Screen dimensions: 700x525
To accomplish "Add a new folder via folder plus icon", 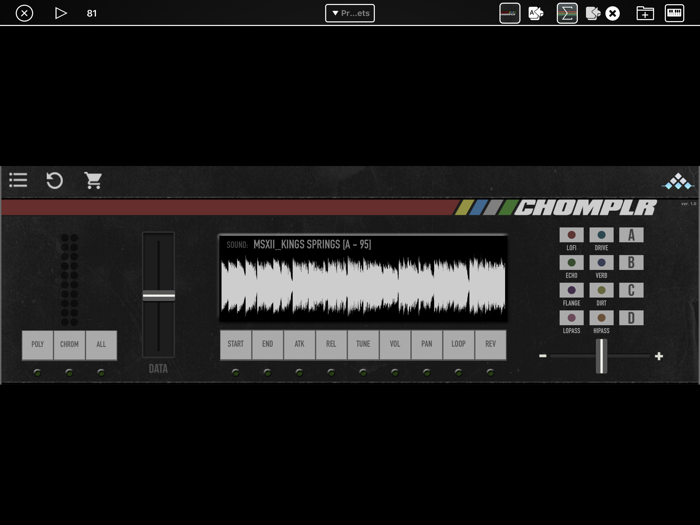I will coord(645,13).
